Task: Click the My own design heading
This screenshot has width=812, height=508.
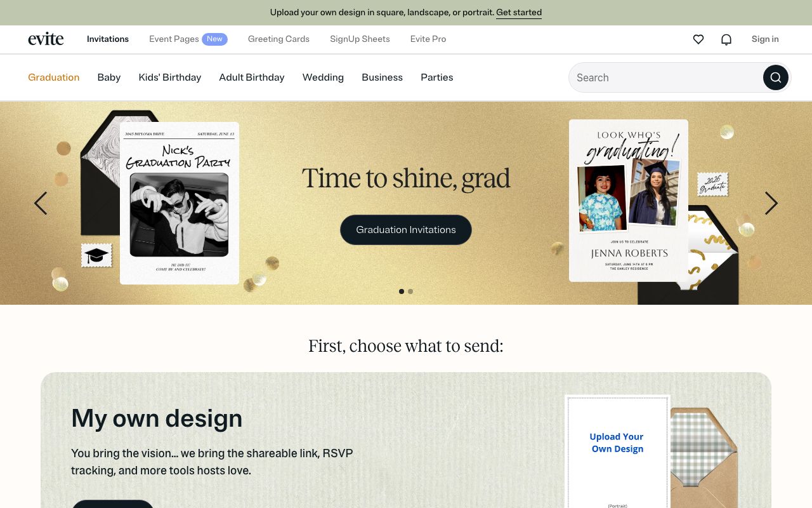Action: tap(157, 418)
